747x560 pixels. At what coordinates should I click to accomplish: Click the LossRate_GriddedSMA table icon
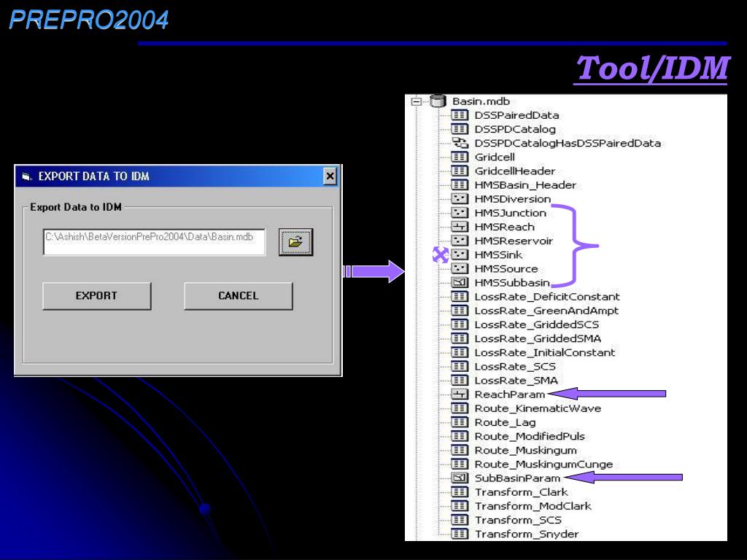coord(460,338)
